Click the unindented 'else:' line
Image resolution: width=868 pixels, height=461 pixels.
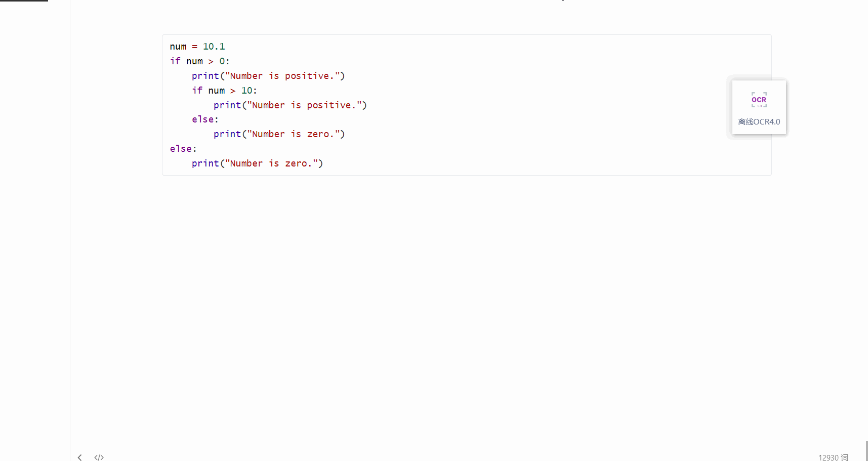tap(183, 149)
